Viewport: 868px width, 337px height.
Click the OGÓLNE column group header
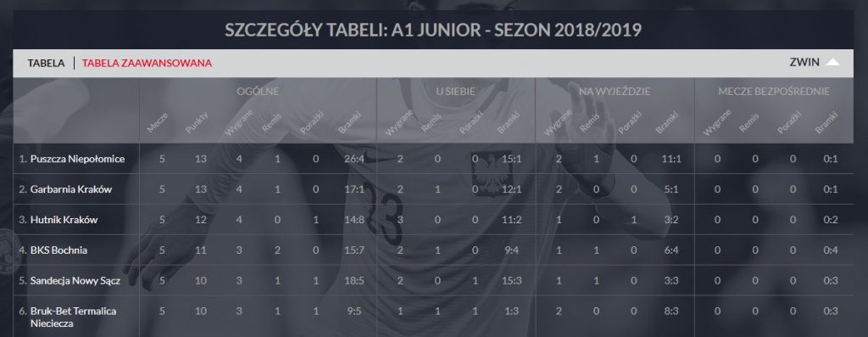[x=258, y=92]
